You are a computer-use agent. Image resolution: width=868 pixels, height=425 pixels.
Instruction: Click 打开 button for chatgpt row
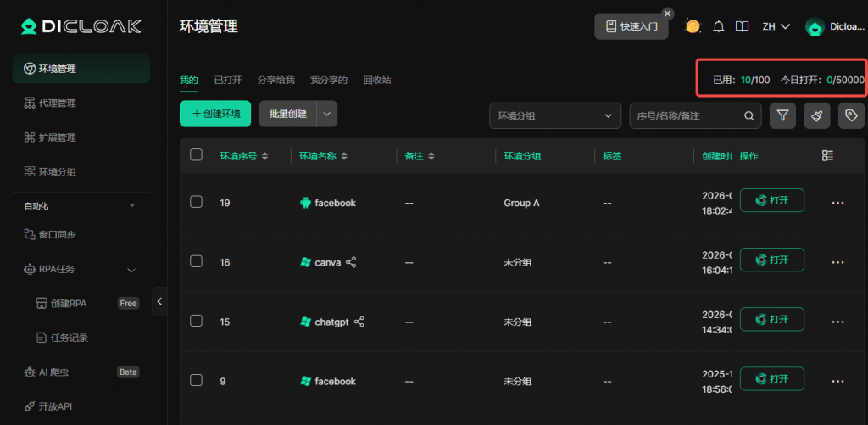pos(771,319)
